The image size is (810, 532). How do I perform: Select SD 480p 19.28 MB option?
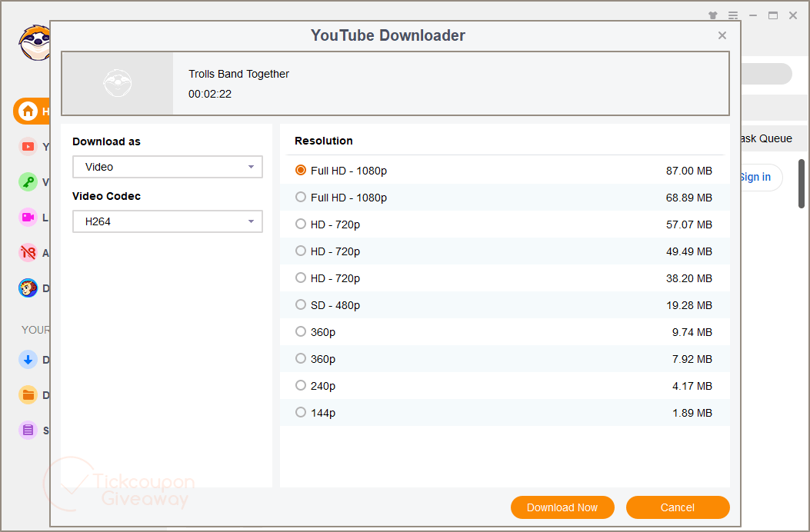point(505,304)
